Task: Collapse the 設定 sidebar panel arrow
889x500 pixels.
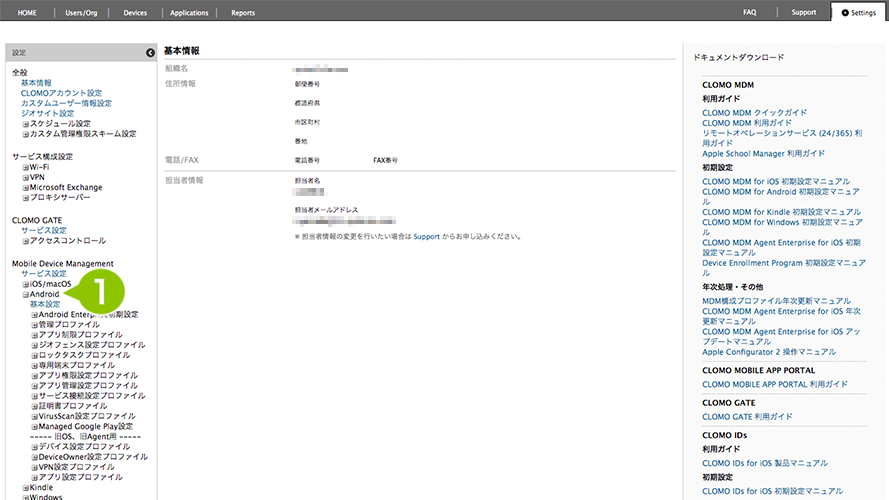Action: pos(150,53)
